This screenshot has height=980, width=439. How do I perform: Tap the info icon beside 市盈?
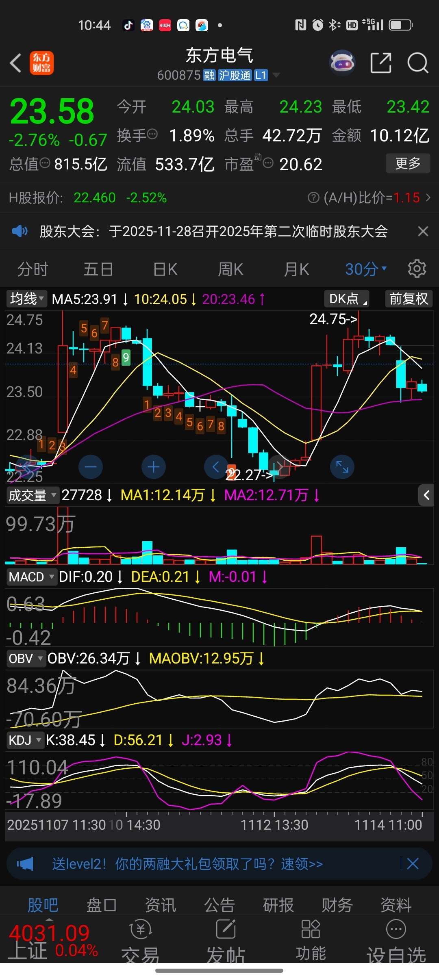[x=268, y=163]
